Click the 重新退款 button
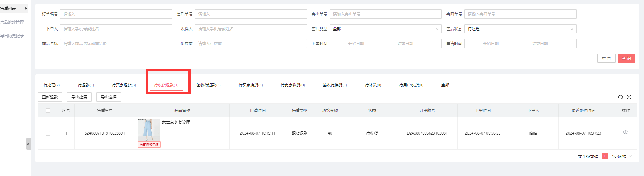The height and width of the screenshot is (176, 644). [x=50, y=97]
